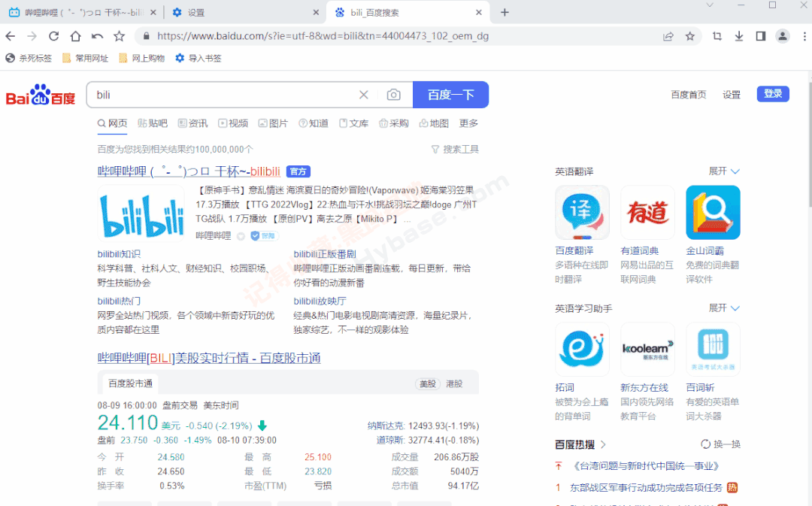Screen dimensions: 812x506
Task: Bookmark page with star left of address bar
Action: click(119, 36)
